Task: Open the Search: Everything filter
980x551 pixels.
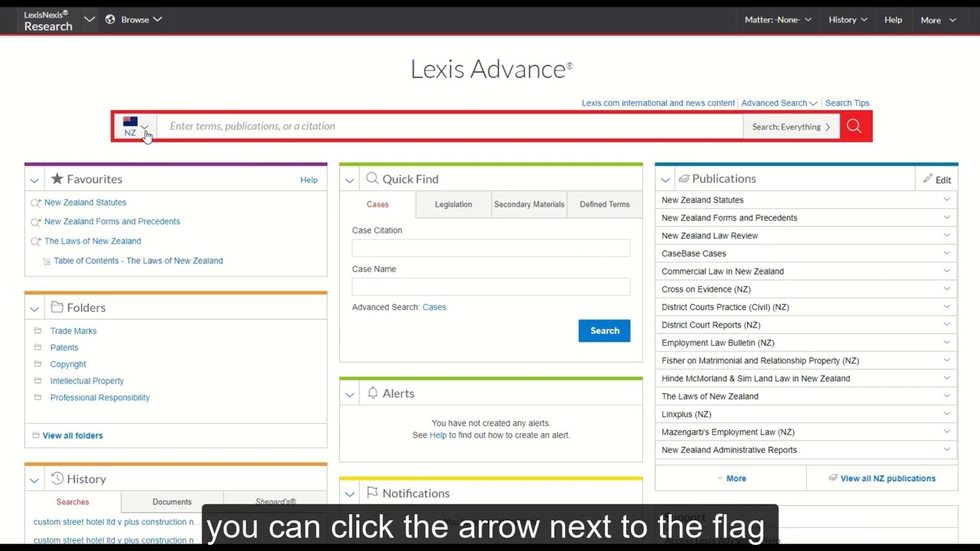Action: [x=791, y=127]
